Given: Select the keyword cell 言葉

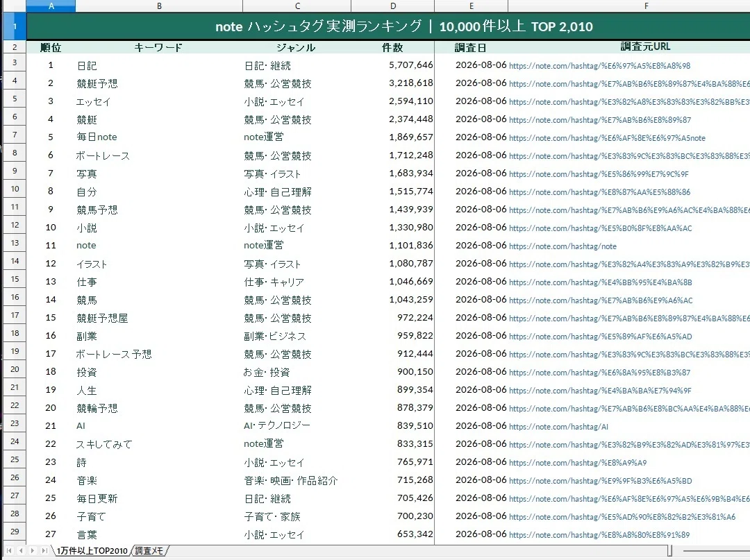Looking at the screenshot, I should click(x=87, y=535).
